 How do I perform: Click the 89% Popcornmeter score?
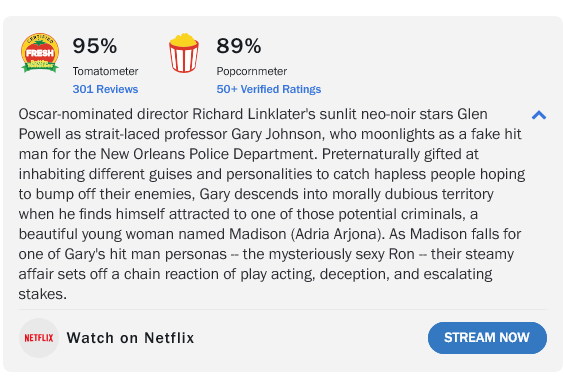(239, 46)
